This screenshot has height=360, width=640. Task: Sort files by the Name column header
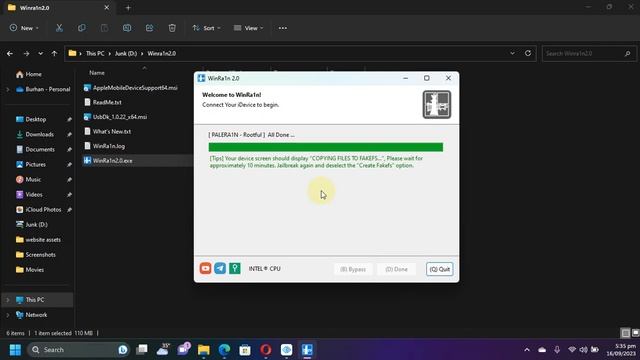97,73
